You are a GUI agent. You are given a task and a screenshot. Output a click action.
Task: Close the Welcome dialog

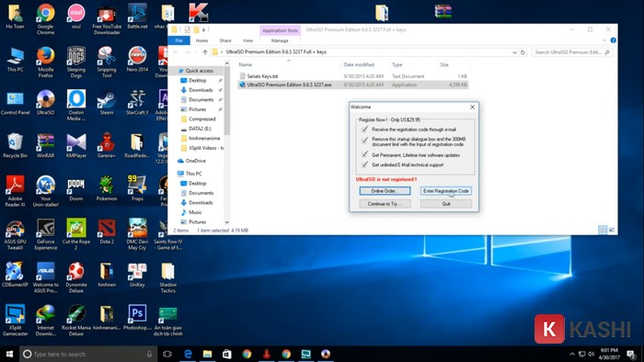[x=472, y=107]
